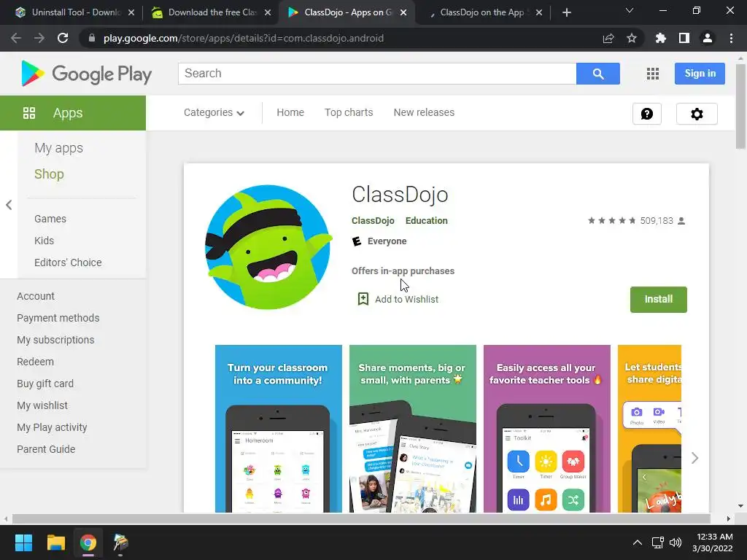Click the volume icon in system tray
The width and height of the screenshot is (747, 560).
point(675,542)
